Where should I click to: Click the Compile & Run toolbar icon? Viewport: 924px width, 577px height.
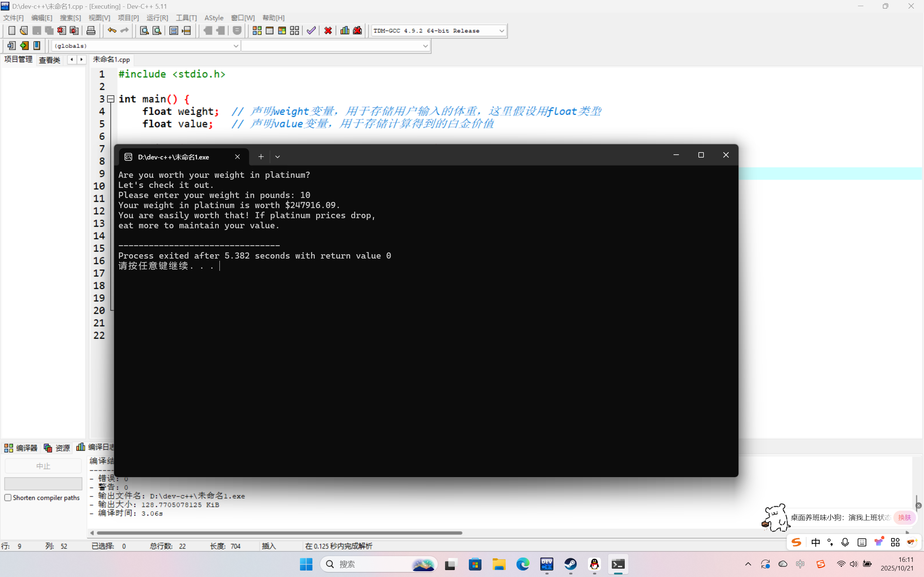[282, 31]
